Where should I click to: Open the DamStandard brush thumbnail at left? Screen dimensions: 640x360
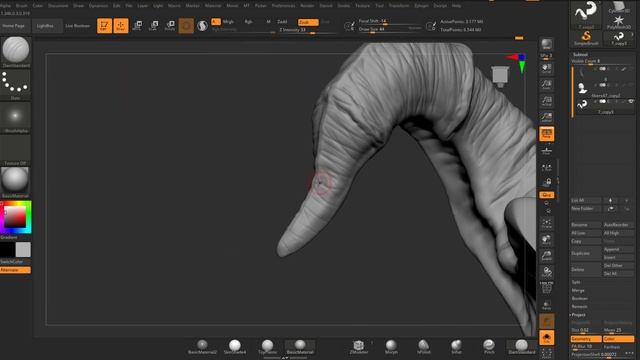point(16,52)
